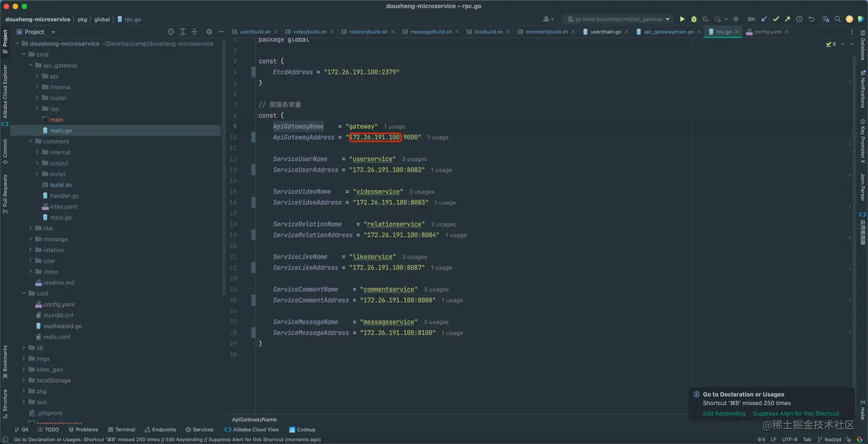868x444 pixels.
Task: Open the Bookmarks tool window
Action: tap(5, 362)
